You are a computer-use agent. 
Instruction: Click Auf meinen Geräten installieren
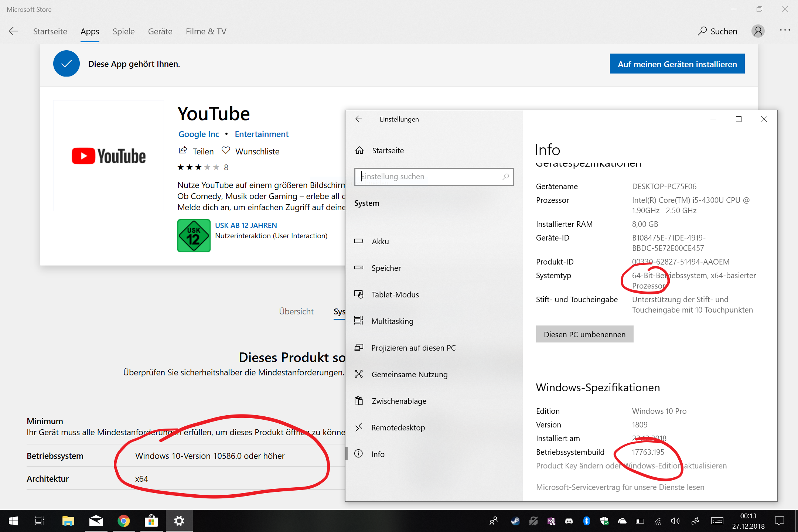pyautogui.click(x=677, y=64)
